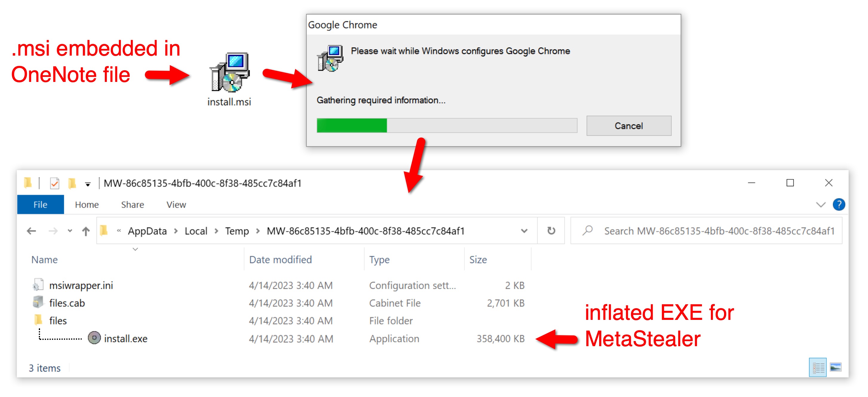Screen dimensions: 868x397
Task: Navigate to Temp in breadcrumb path
Action: point(237,231)
